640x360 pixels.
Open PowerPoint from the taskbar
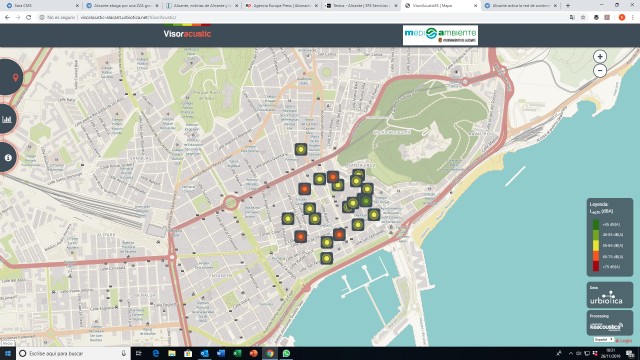coord(253,353)
